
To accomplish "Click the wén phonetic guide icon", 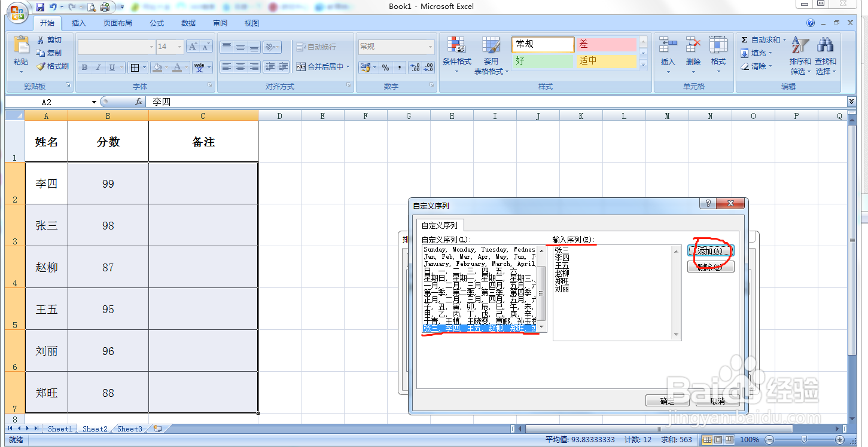I will pyautogui.click(x=199, y=68).
